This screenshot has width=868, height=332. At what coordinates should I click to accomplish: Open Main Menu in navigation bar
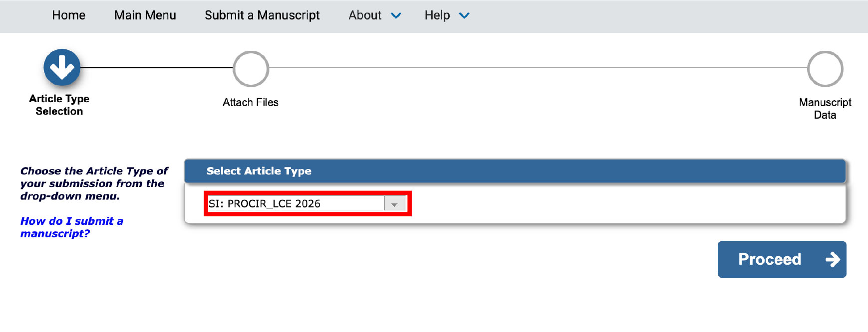[x=145, y=15]
